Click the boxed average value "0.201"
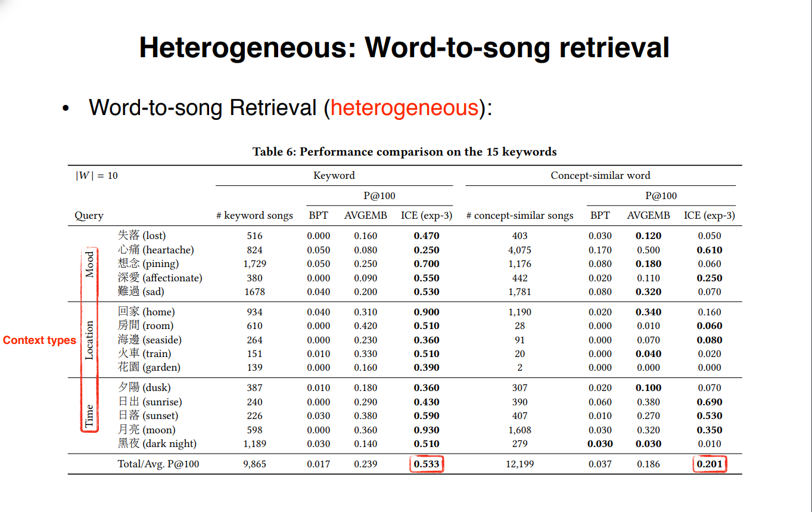 point(710,464)
